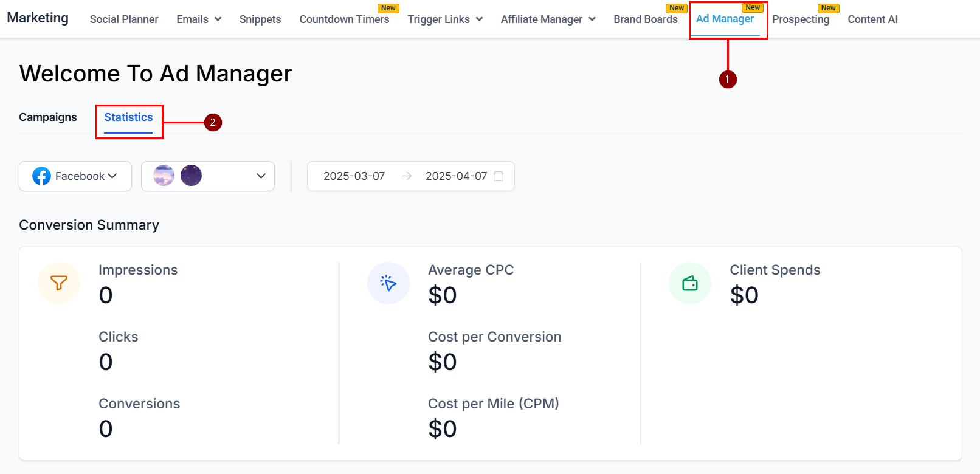Image resolution: width=980 pixels, height=474 pixels.
Task: Expand the Facebook platform dropdown
Action: (x=75, y=176)
